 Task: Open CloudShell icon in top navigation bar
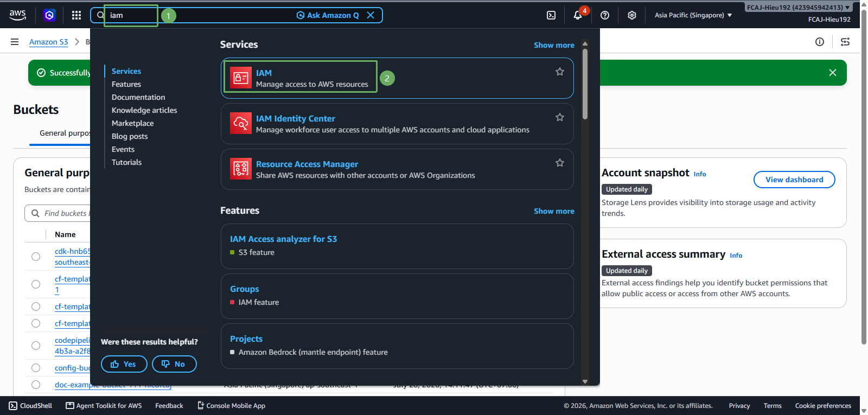coord(551,15)
